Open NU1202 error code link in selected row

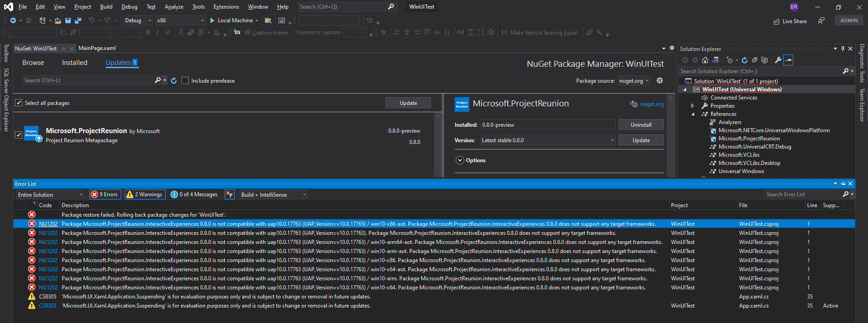coord(48,224)
